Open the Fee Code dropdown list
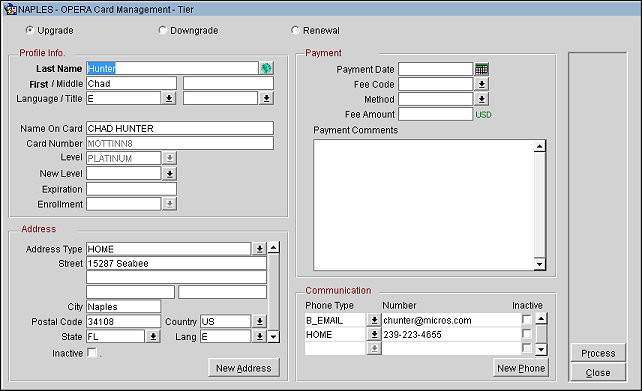The image size is (642, 391). pos(482,84)
